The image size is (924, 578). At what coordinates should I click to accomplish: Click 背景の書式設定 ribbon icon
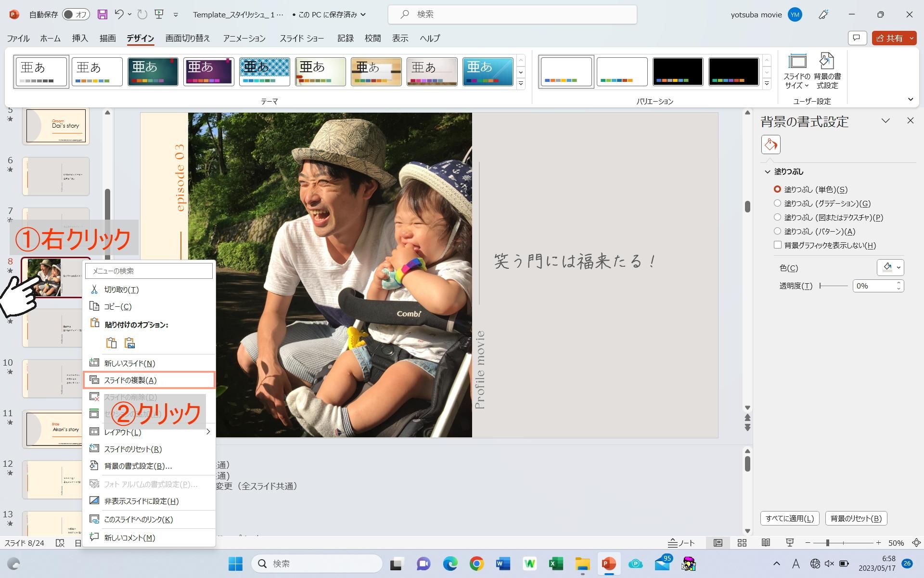[827, 71]
